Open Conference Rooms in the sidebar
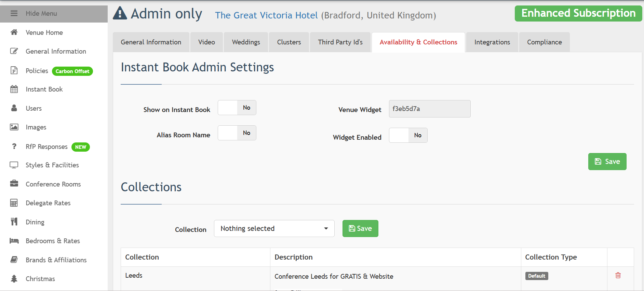Screen dimensions: 644x291 point(53,184)
